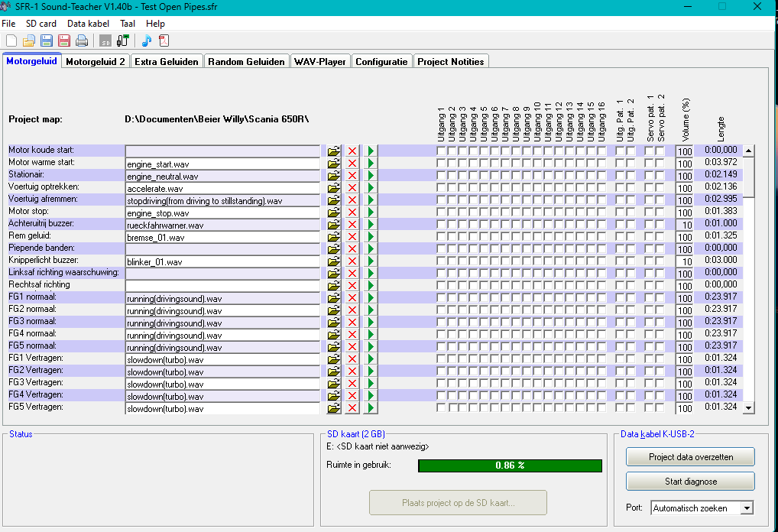Tick Uitgang 1 for Achteruitrij buzzer
The width and height of the screenshot is (778, 532).
(x=441, y=224)
